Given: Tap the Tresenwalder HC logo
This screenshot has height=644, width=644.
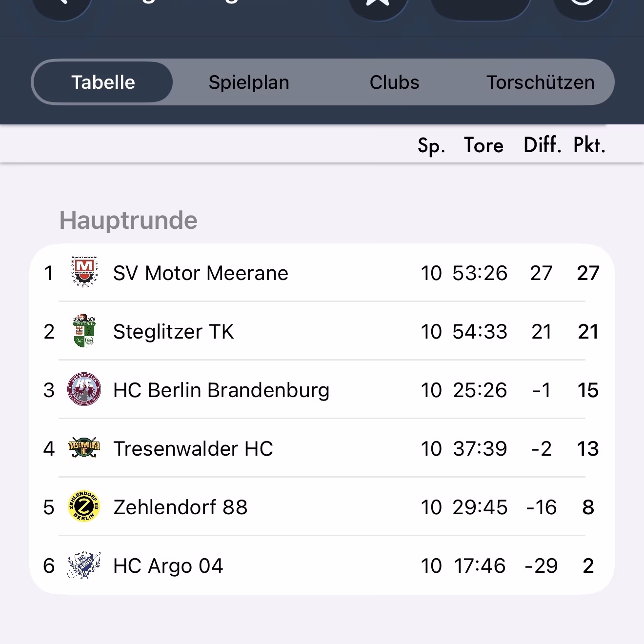Looking at the screenshot, I should coord(84,448).
